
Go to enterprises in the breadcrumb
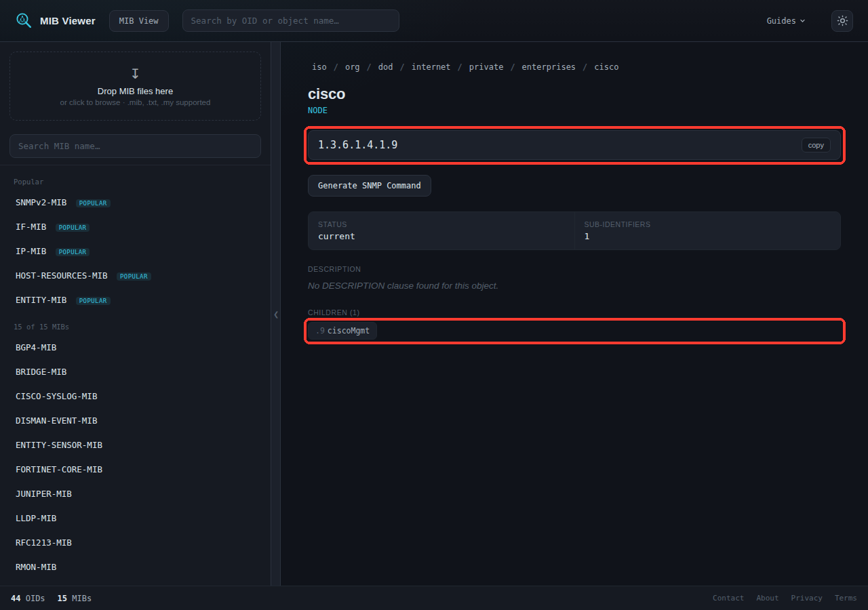point(549,67)
